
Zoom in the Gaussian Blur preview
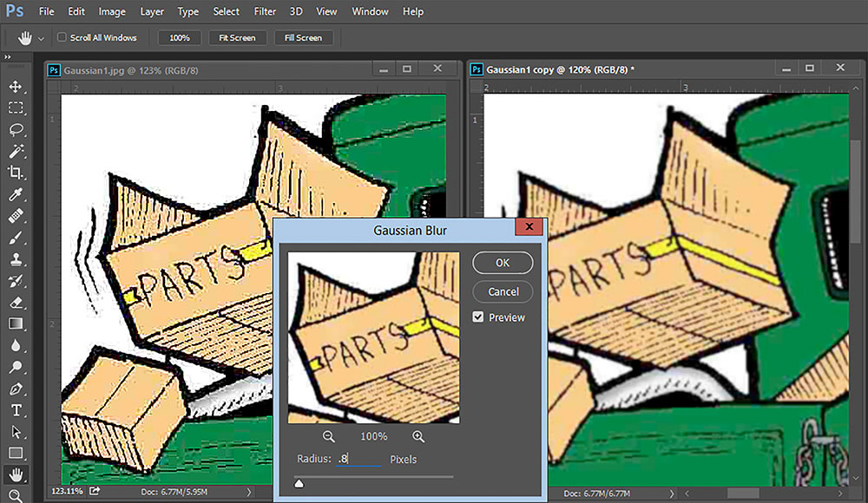click(418, 436)
